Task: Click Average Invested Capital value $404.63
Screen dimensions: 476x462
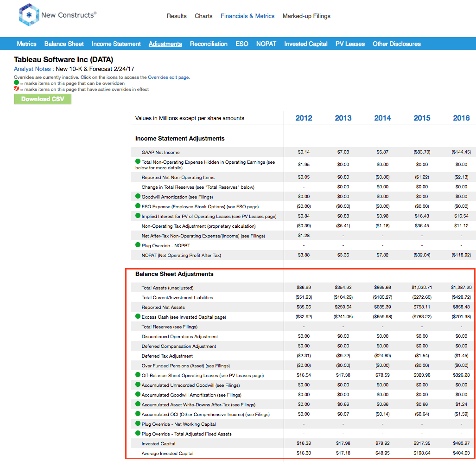Action: pos(462,453)
